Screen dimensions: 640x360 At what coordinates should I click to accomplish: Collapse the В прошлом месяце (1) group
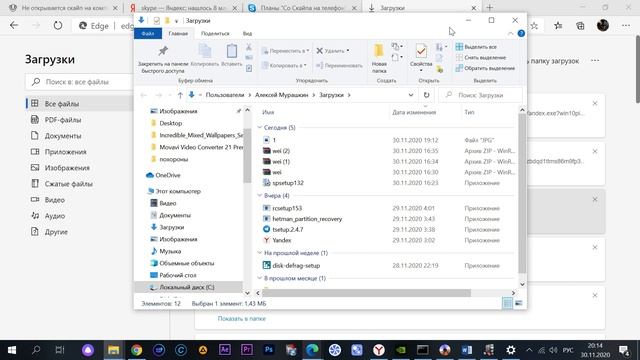260,278
